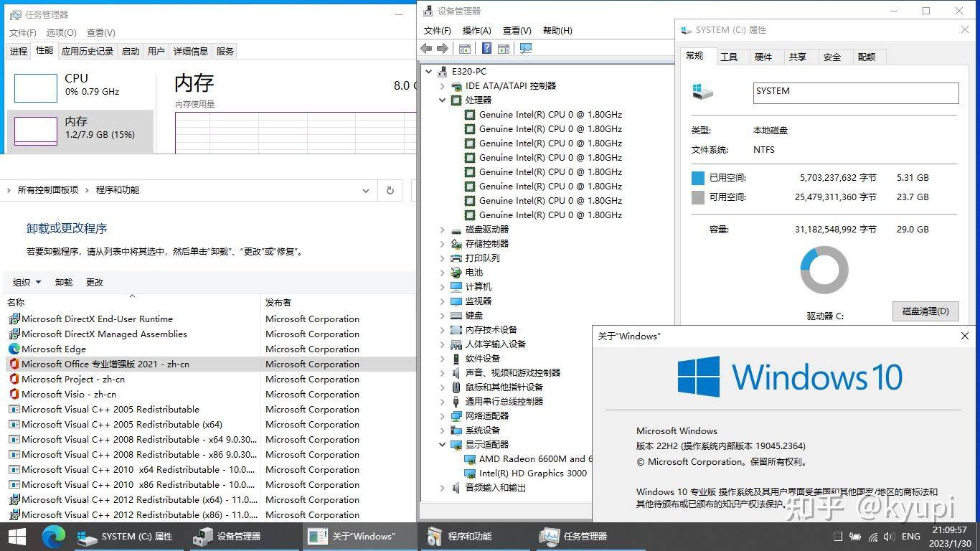980x551 pixels.
Task: Click Device Manager's forward arrow toolbar icon
Action: tap(443, 48)
